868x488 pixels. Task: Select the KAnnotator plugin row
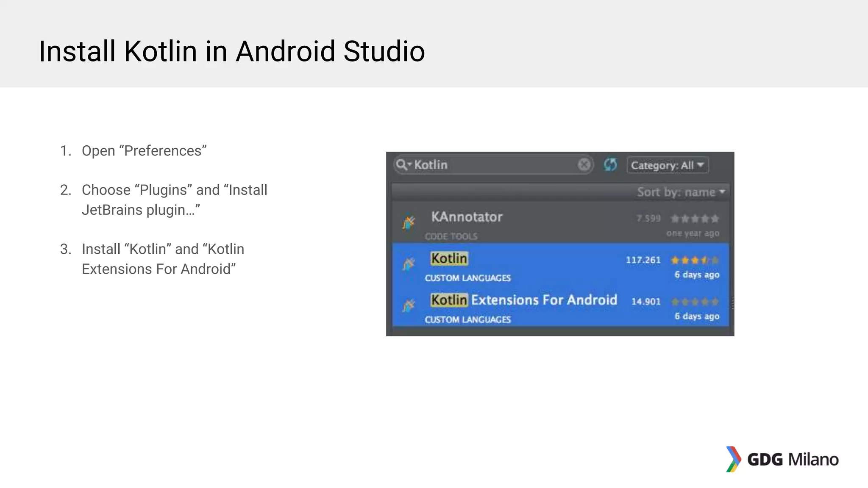click(x=560, y=222)
